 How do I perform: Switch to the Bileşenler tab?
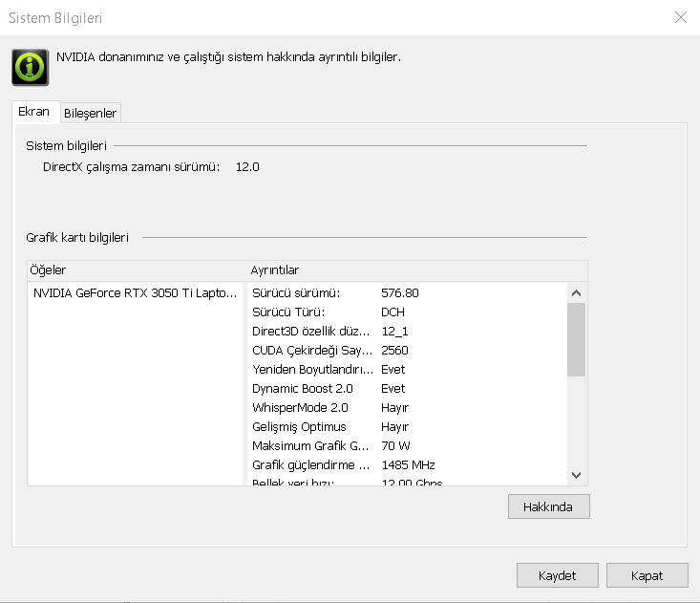(90, 113)
